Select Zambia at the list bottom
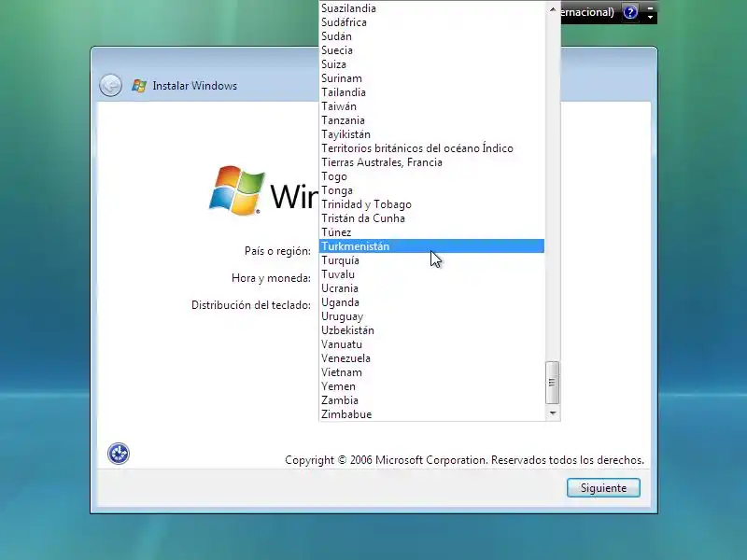The image size is (747, 560). tap(431, 400)
